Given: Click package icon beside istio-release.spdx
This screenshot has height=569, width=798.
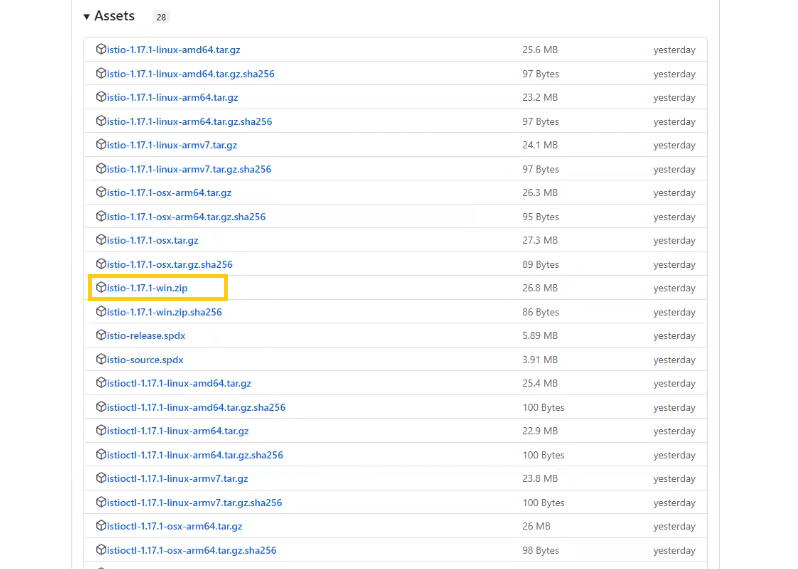Looking at the screenshot, I should 101,336.
